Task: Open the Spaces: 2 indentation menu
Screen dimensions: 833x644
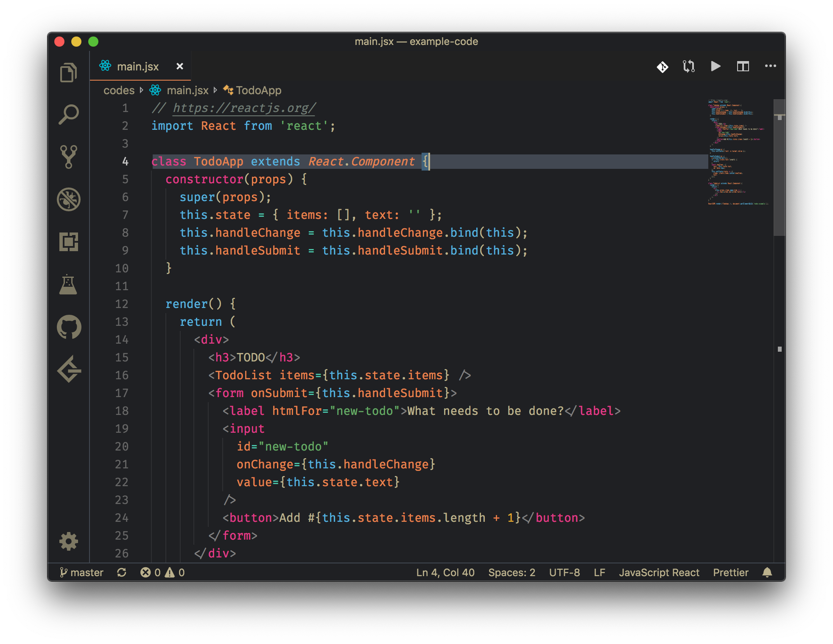Action: [x=512, y=572]
